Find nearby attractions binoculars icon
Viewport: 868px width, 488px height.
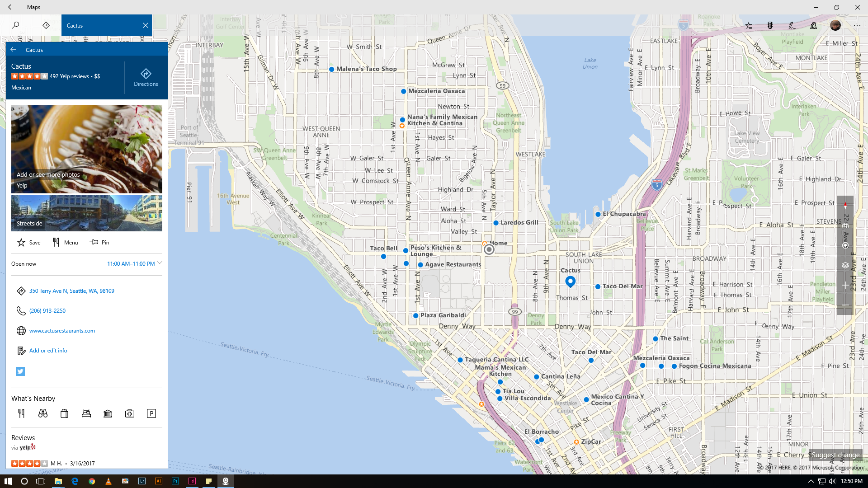pyautogui.click(x=43, y=413)
